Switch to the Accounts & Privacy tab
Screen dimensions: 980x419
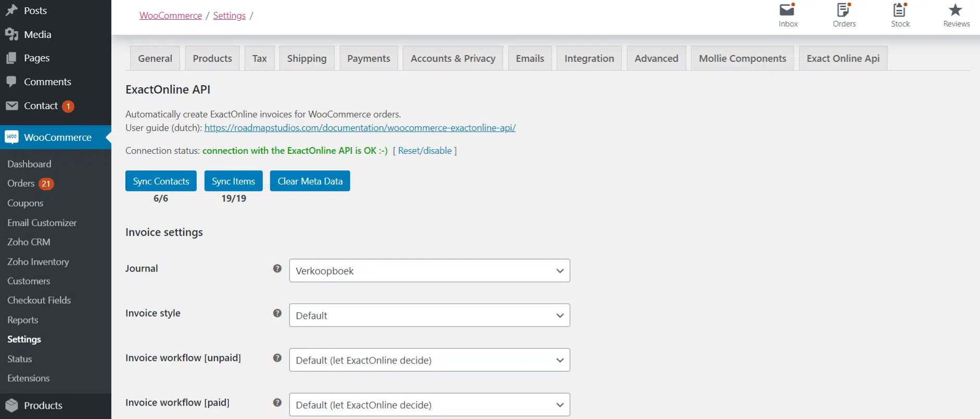453,58
